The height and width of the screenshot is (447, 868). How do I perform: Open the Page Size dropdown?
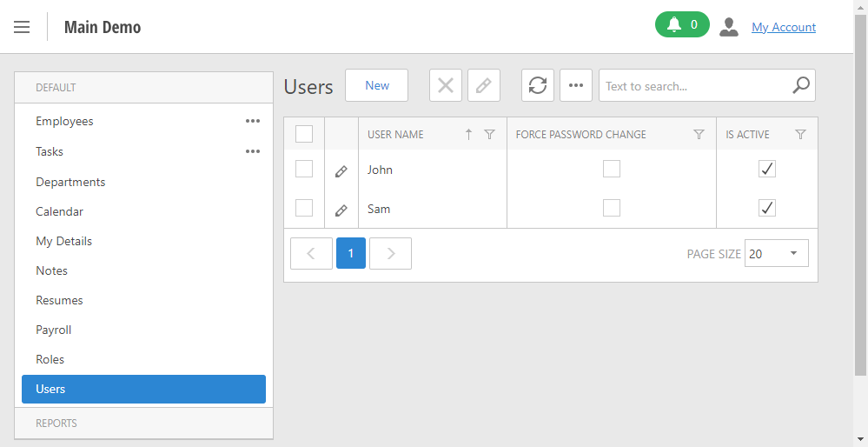point(777,253)
